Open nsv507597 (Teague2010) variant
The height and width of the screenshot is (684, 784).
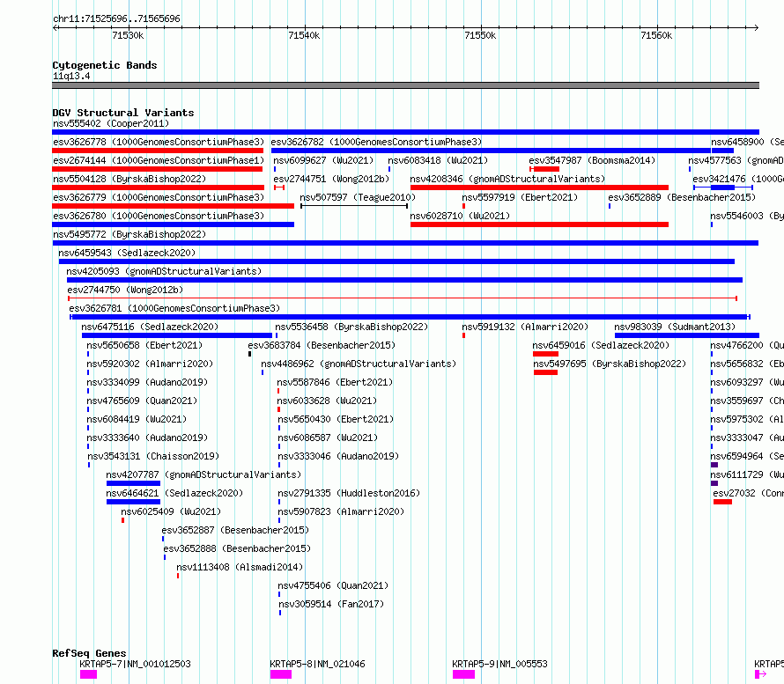click(358, 197)
